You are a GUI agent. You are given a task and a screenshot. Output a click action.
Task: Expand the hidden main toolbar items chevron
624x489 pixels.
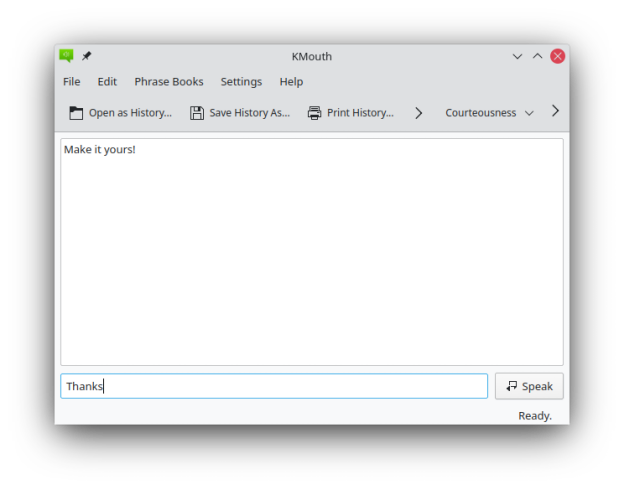click(418, 113)
